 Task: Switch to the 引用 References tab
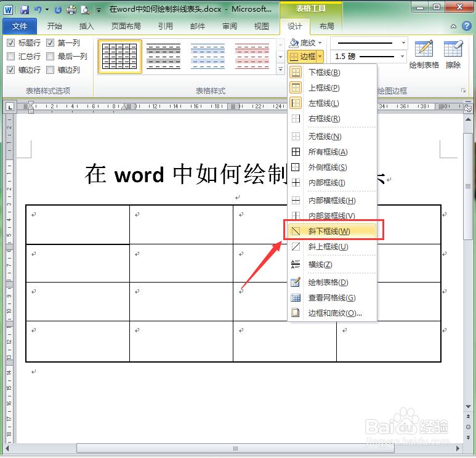pos(166,26)
